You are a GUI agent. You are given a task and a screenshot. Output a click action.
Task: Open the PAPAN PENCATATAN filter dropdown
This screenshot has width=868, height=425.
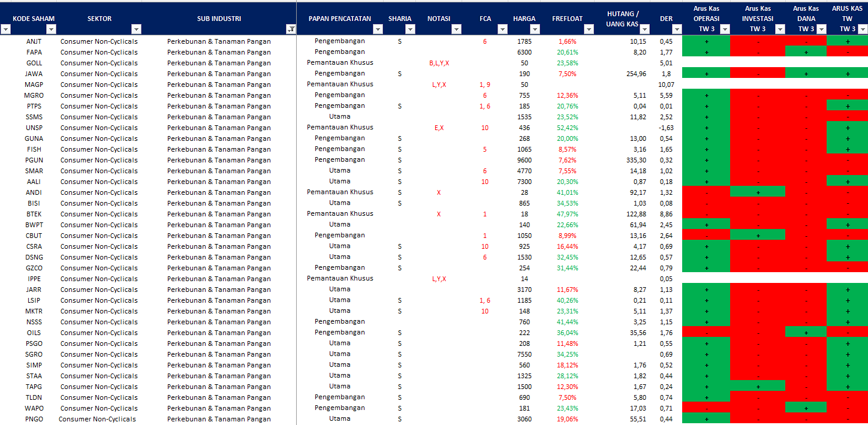(x=378, y=29)
